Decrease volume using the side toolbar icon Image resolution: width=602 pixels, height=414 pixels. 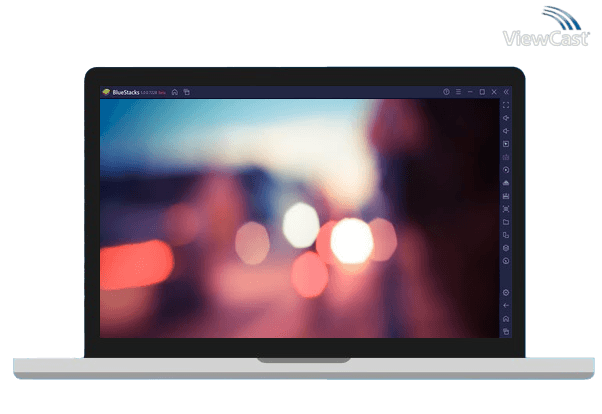[x=506, y=131]
